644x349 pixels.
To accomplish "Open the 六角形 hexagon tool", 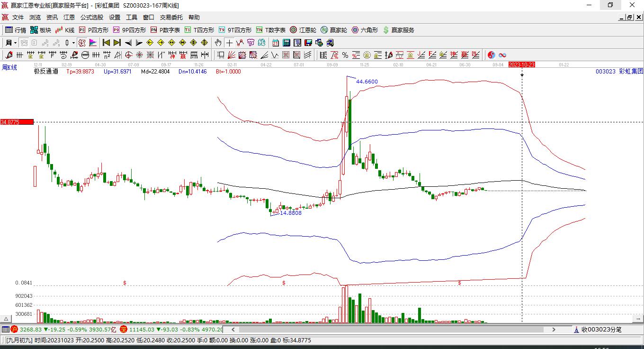I will (x=365, y=30).
